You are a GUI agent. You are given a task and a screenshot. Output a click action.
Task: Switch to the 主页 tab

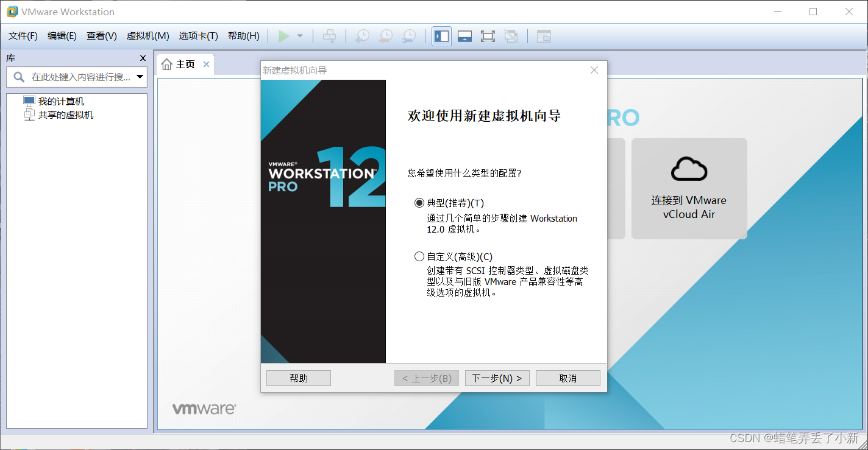tap(185, 65)
